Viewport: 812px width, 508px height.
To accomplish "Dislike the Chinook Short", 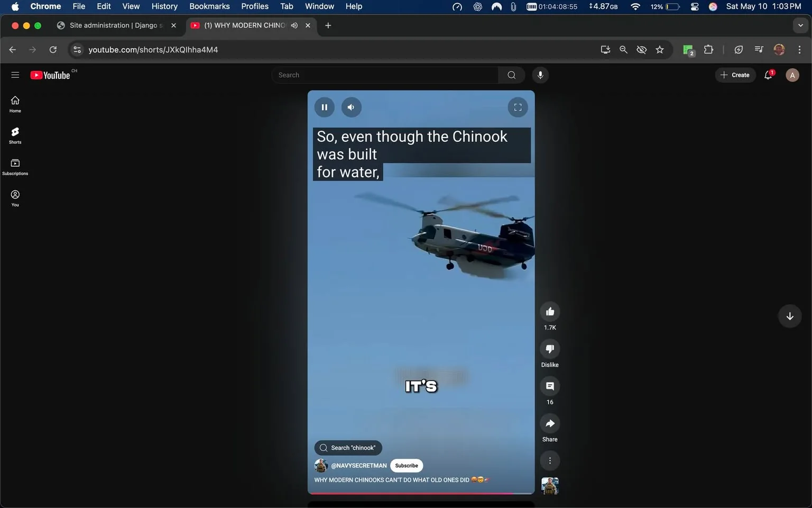I will (x=550, y=349).
